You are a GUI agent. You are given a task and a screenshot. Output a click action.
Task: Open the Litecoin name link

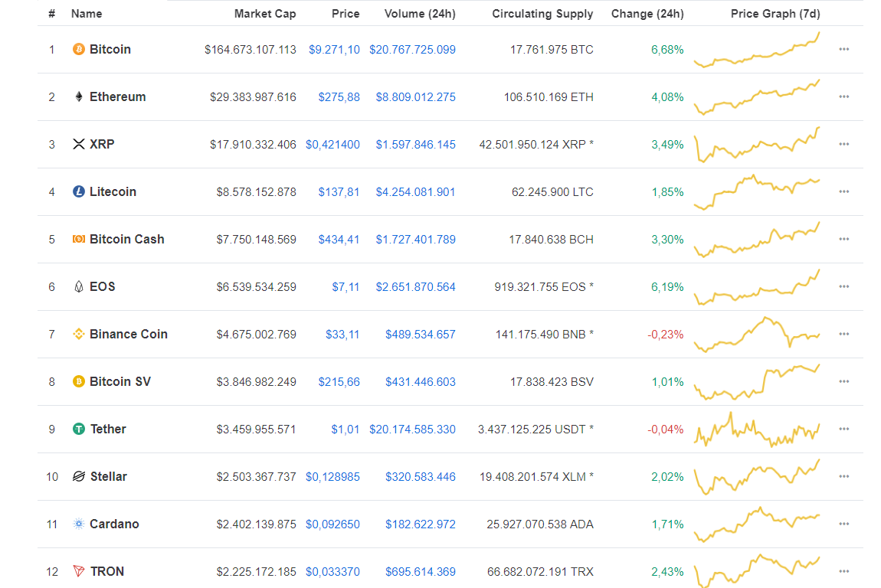click(x=113, y=191)
